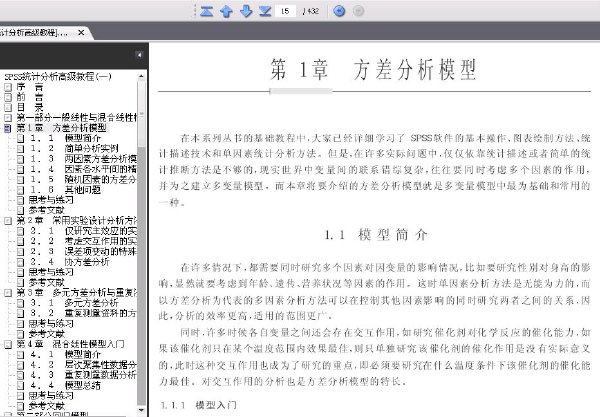This screenshot has width=600, height=417.
Task: Collapse the 第4章 混合线性模型入门 node
Action: (8, 344)
